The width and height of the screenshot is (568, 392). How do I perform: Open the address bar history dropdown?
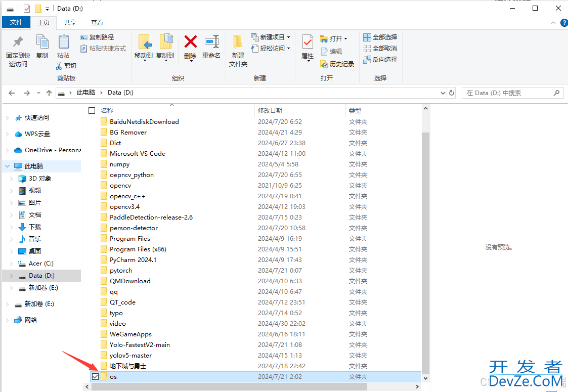pyautogui.click(x=443, y=93)
